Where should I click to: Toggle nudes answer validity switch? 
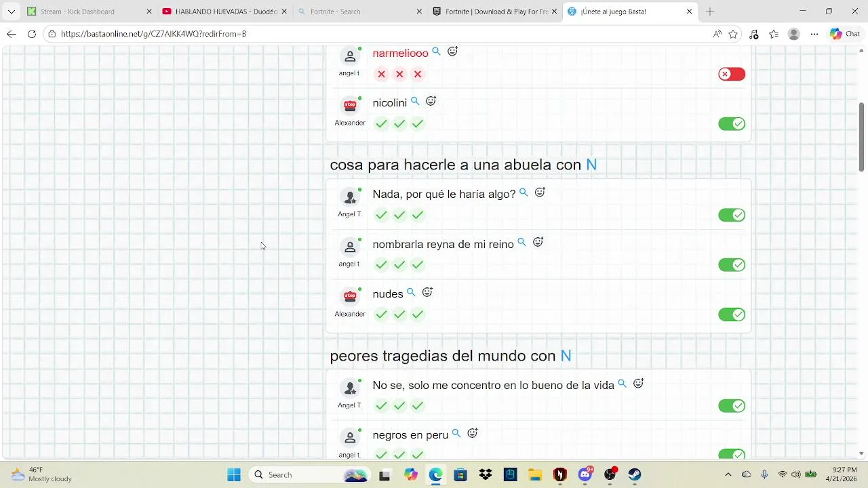pyautogui.click(x=732, y=314)
